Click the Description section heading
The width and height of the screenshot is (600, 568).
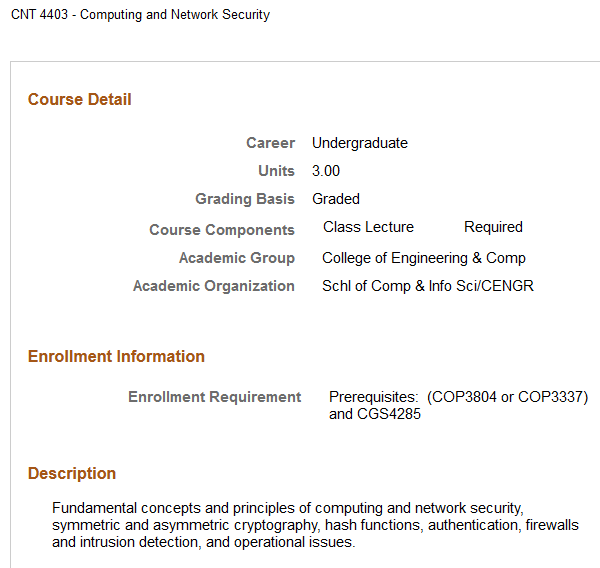coord(72,473)
